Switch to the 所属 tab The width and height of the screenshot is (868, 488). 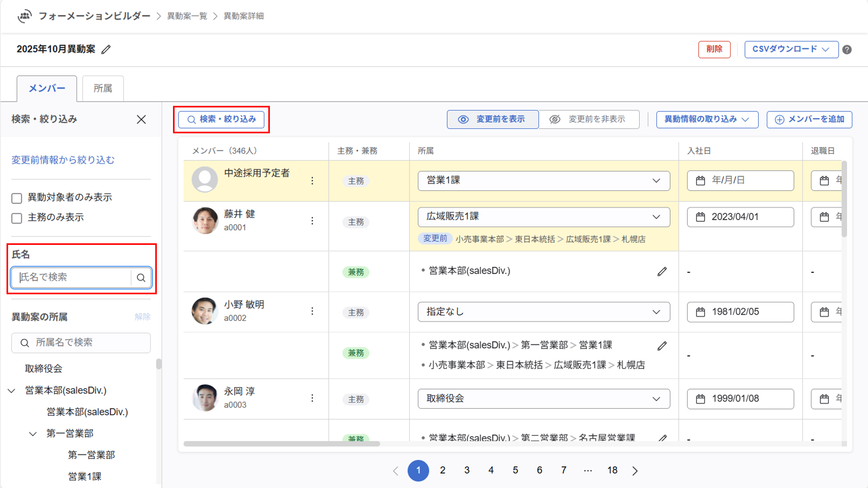[x=103, y=88]
